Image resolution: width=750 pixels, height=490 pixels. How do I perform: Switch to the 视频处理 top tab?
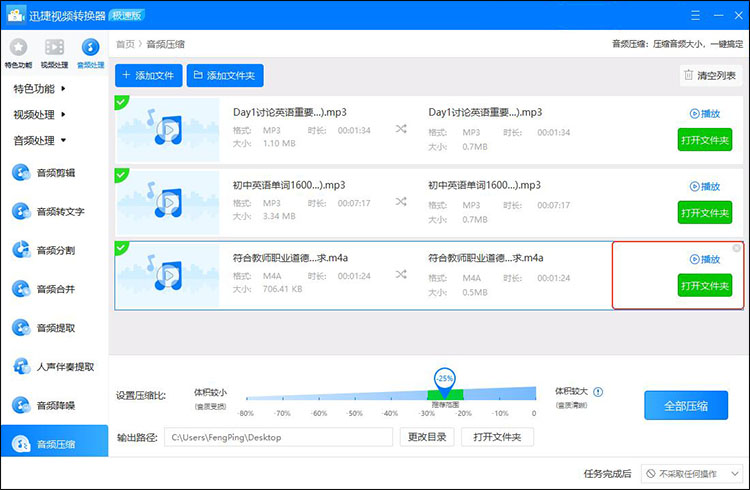(55, 52)
